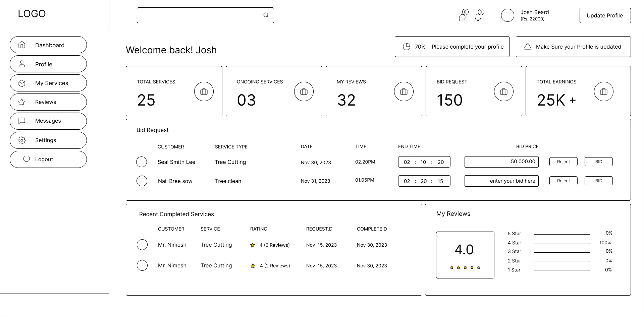Click 'Please complete your profile' banner
The height and width of the screenshot is (317, 644).
click(452, 47)
